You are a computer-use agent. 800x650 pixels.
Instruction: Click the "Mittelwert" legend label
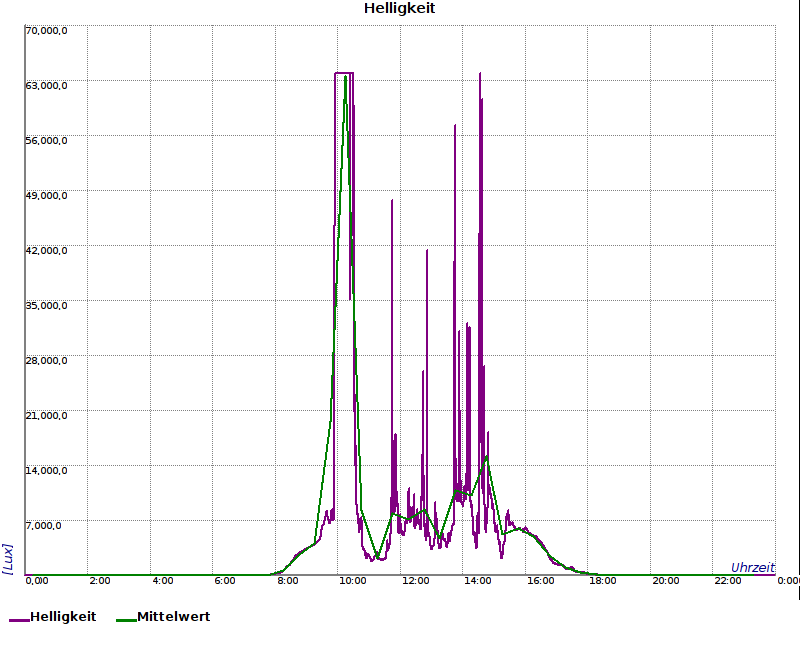coord(173,616)
